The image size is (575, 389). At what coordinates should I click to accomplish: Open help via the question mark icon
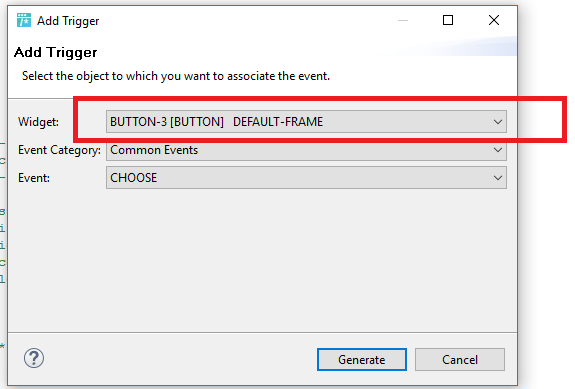point(34,358)
